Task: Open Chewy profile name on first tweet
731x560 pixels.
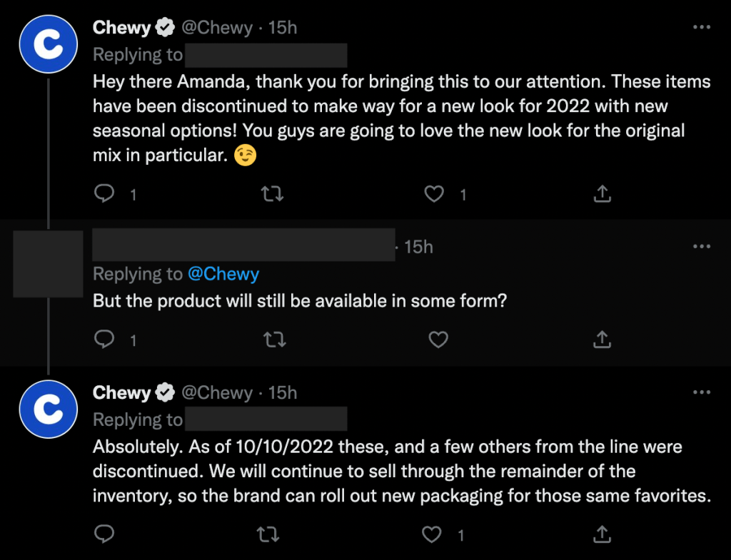Action: click(x=122, y=28)
